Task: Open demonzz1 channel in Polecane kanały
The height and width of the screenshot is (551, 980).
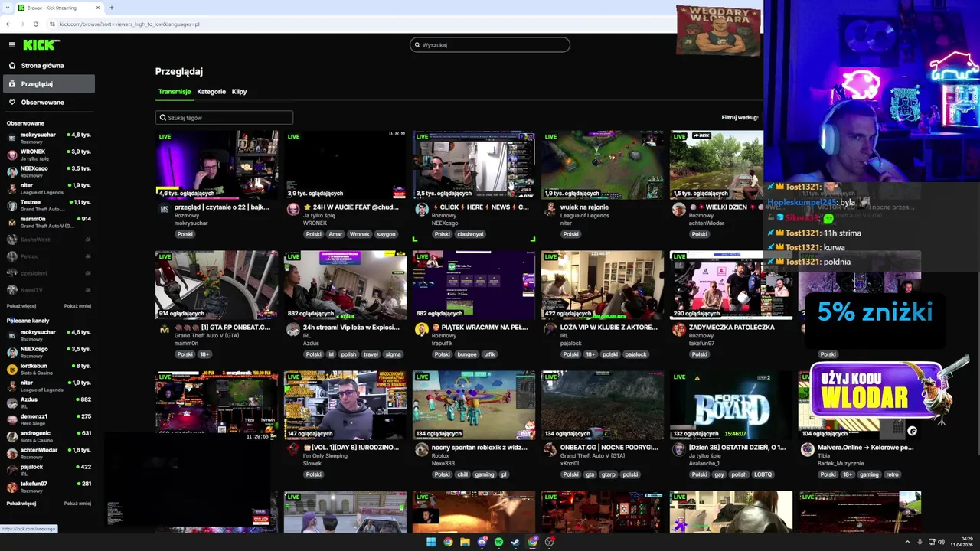Action: click(49, 419)
